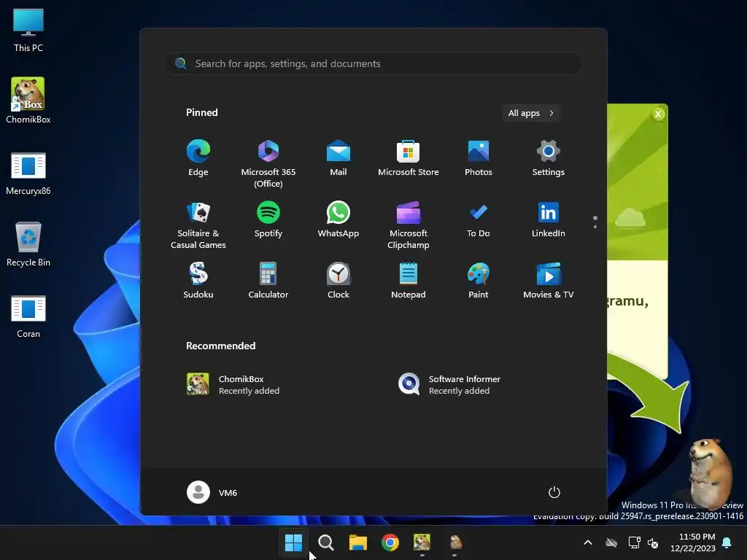Screen dimensions: 747x560
Task: Open Spotify from pinned apps
Action: [x=268, y=219]
